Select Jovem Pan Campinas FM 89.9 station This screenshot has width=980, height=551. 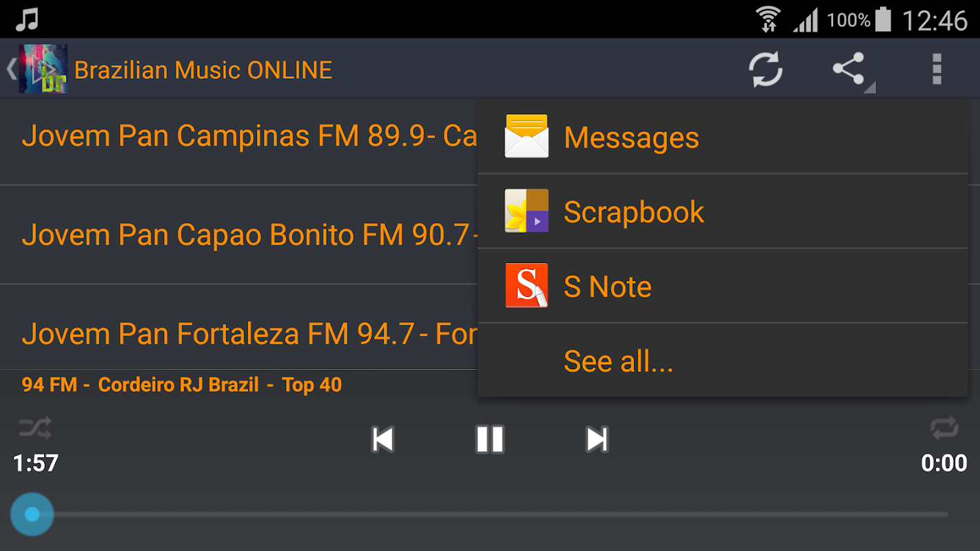click(238, 136)
